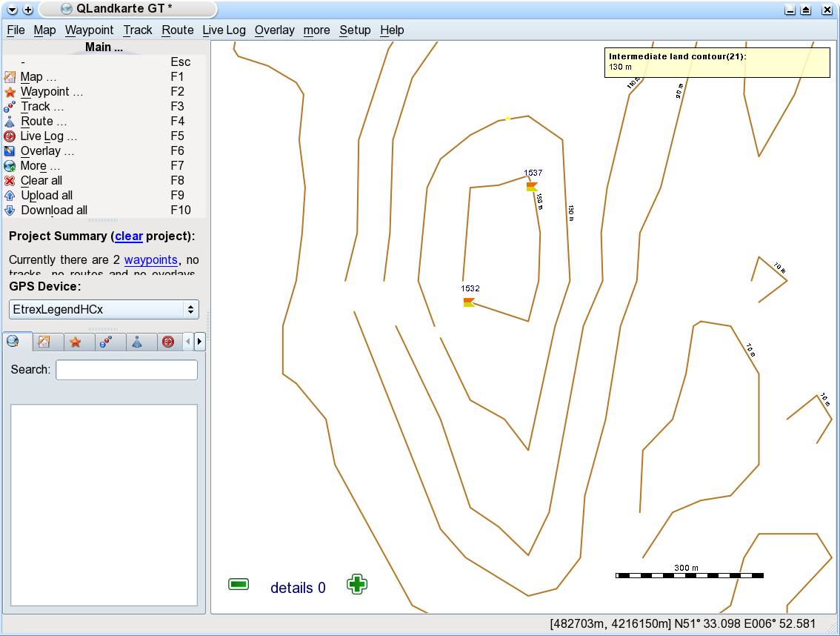Image resolution: width=840 pixels, height=636 pixels.
Task: Click the 'clear' project link
Action: (x=128, y=236)
